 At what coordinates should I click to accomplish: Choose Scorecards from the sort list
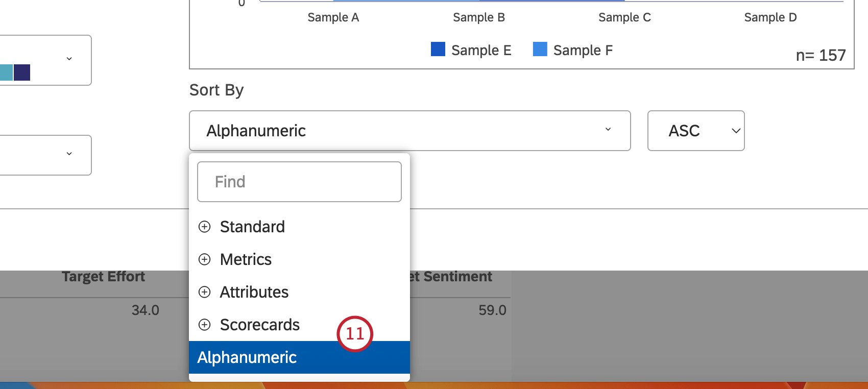tap(259, 325)
